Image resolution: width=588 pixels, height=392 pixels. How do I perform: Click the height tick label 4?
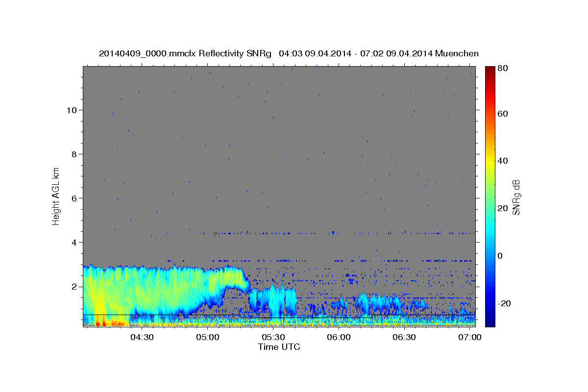pos(74,243)
